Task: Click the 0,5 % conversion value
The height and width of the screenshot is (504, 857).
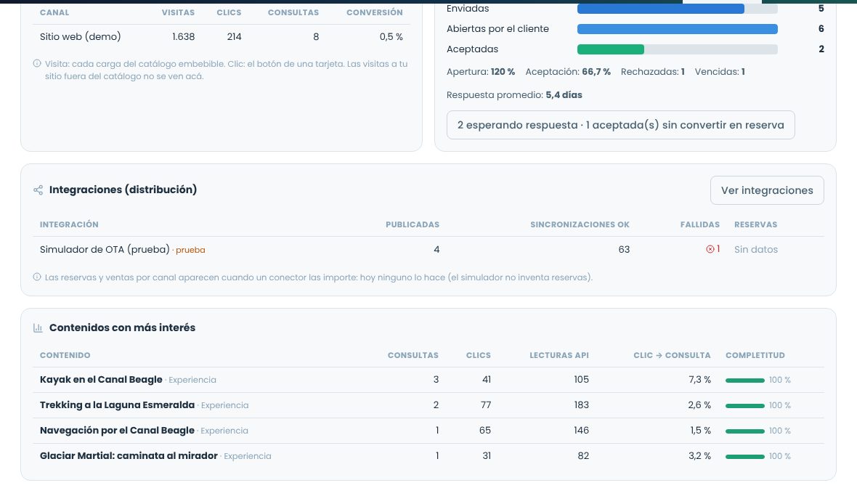Action: [x=391, y=36]
